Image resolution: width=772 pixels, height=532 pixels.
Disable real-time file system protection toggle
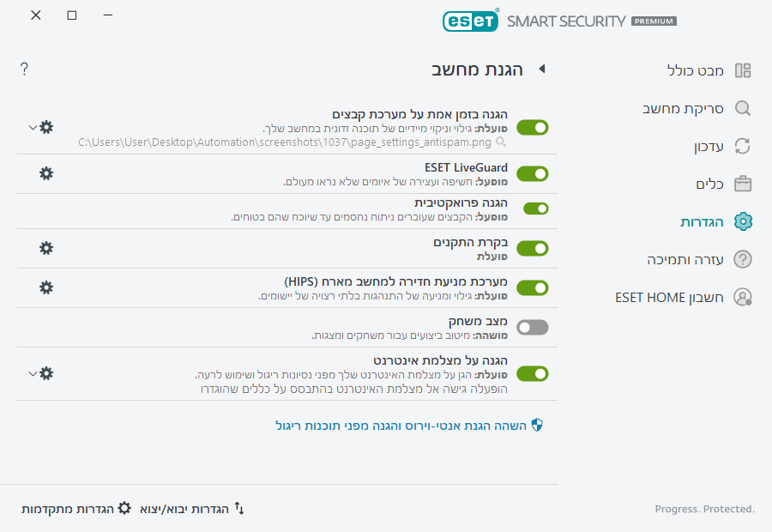(x=532, y=127)
